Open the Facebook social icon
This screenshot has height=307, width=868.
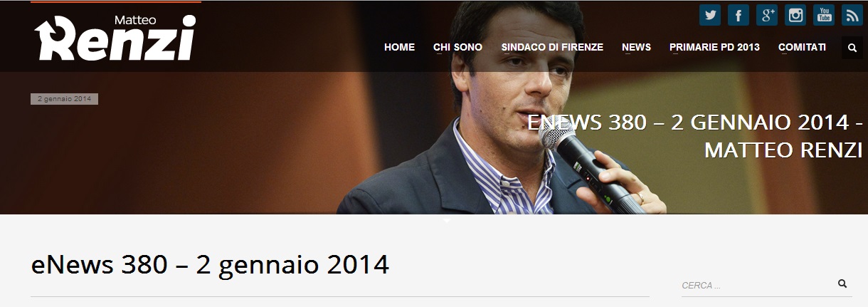coord(738,14)
